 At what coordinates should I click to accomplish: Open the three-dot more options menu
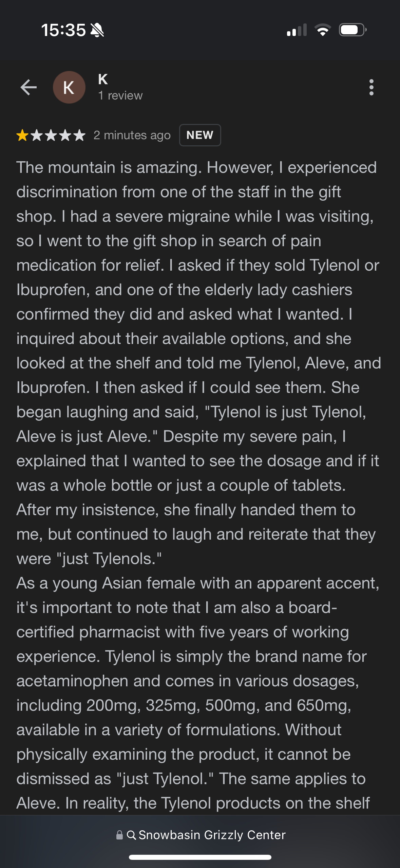point(371,88)
